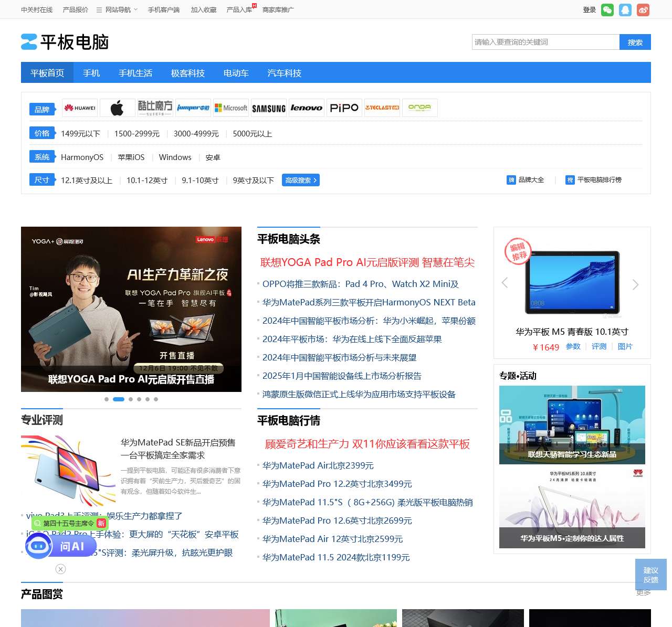672x627 pixels.
Task: Click the 搜索 search button
Action: (635, 42)
